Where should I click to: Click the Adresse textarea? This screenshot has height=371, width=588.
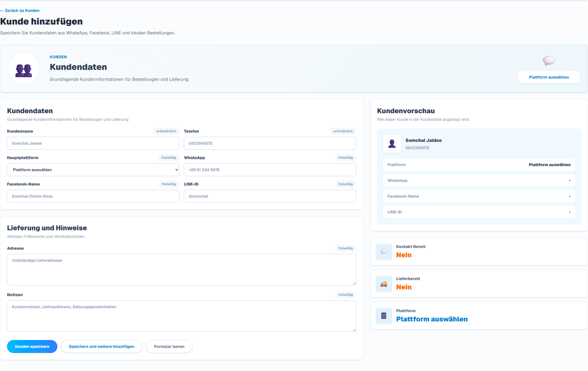(182, 270)
